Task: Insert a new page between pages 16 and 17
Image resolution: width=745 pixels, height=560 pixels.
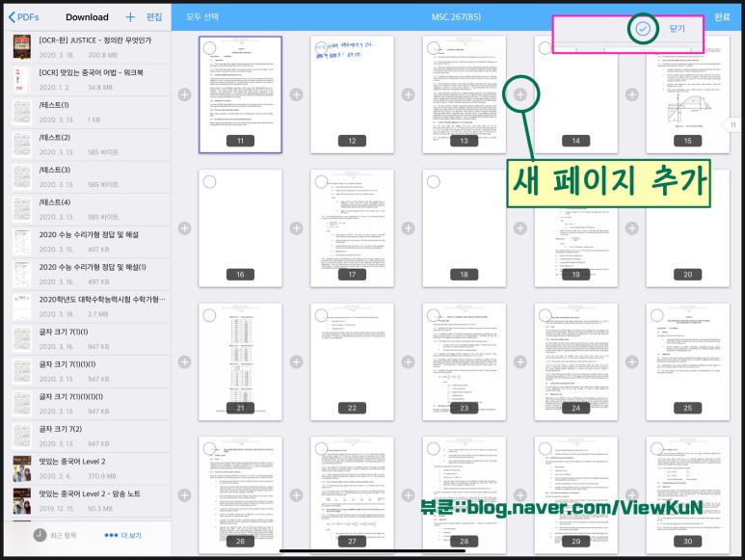Action: click(x=297, y=228)
